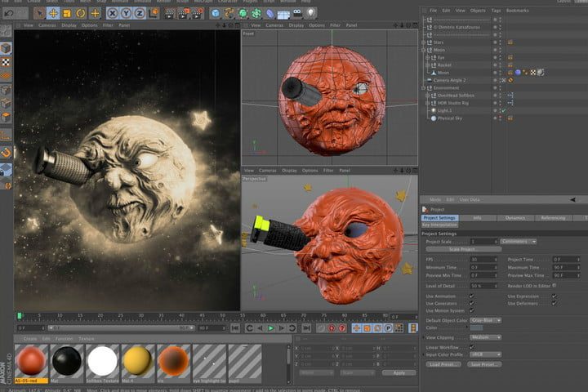Toggle the Use Generators checkbox
588x392 pixels.
point(471,303)
